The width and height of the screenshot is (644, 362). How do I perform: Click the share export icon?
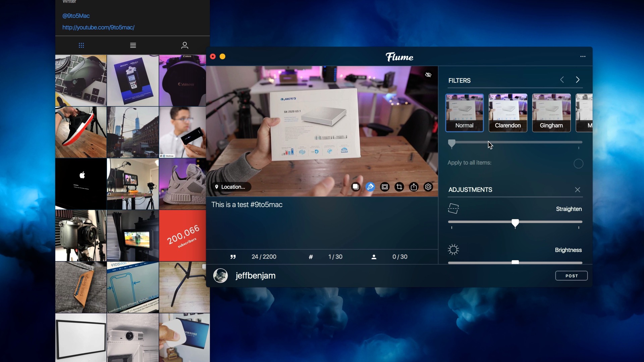pos(414,187)
